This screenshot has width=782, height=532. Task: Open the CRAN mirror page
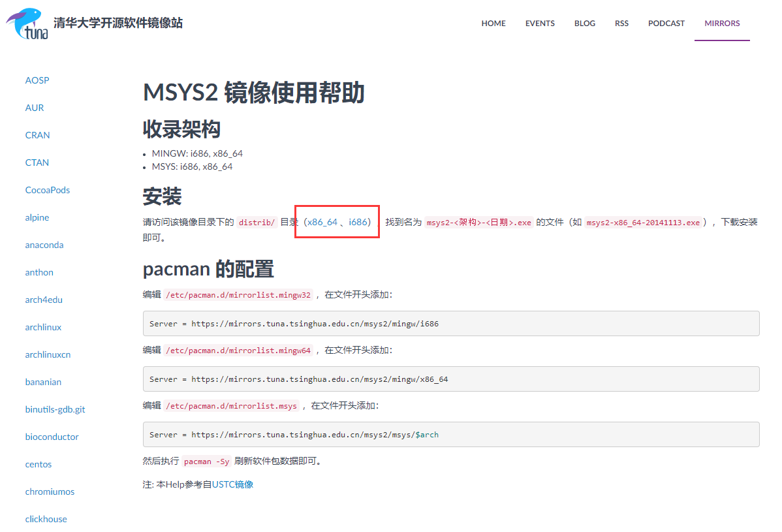37,134
